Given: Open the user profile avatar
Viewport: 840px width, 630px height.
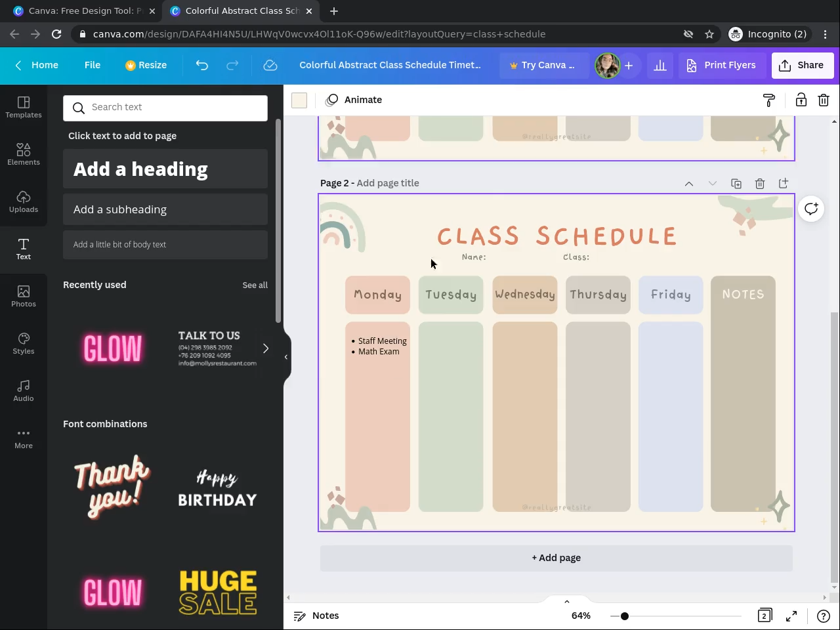Looking at the screenshot, I should pos(607,65).
